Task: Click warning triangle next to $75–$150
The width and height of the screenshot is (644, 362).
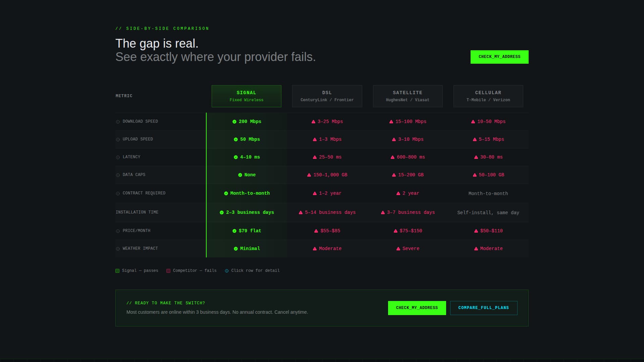Action: 395,231
